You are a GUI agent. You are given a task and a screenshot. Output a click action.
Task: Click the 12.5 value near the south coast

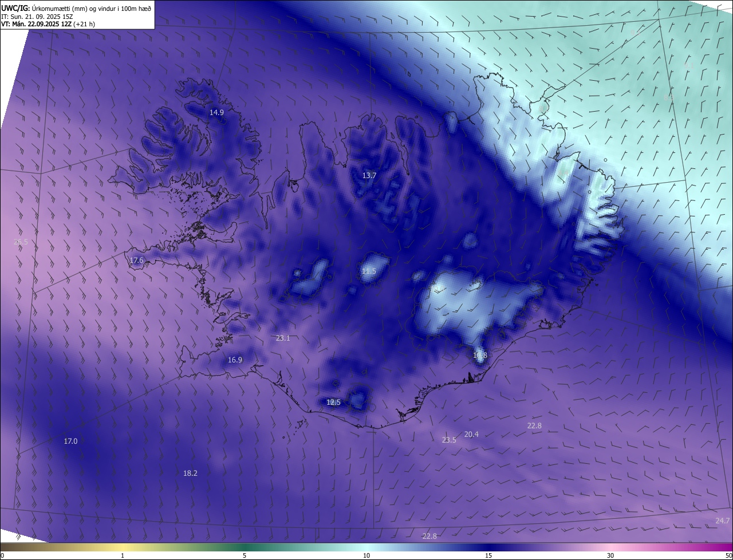[x=333, y=403]
